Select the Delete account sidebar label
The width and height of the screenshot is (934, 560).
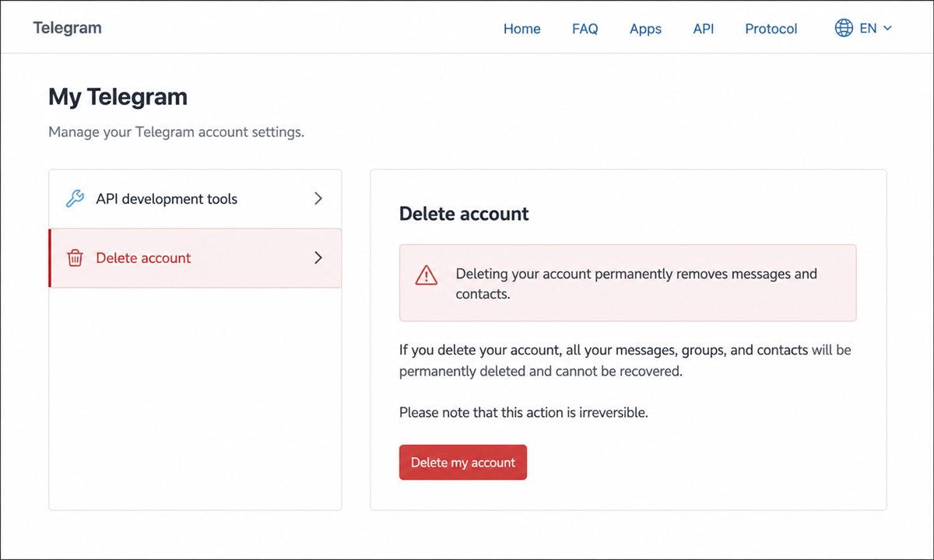pos(143,258)
